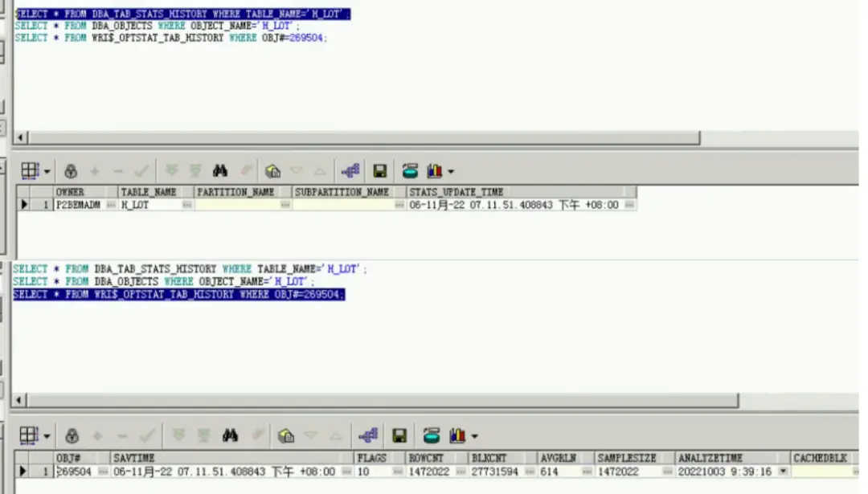Open ellipsis editor for STATS_UPDATE_TIME cell

tap(629, 205)
